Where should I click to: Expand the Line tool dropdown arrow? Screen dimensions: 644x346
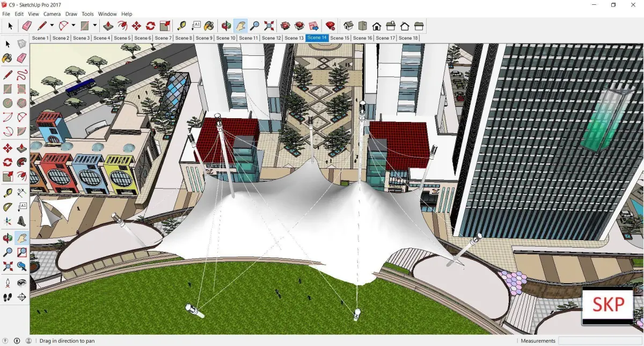click(x=52, y=25)
